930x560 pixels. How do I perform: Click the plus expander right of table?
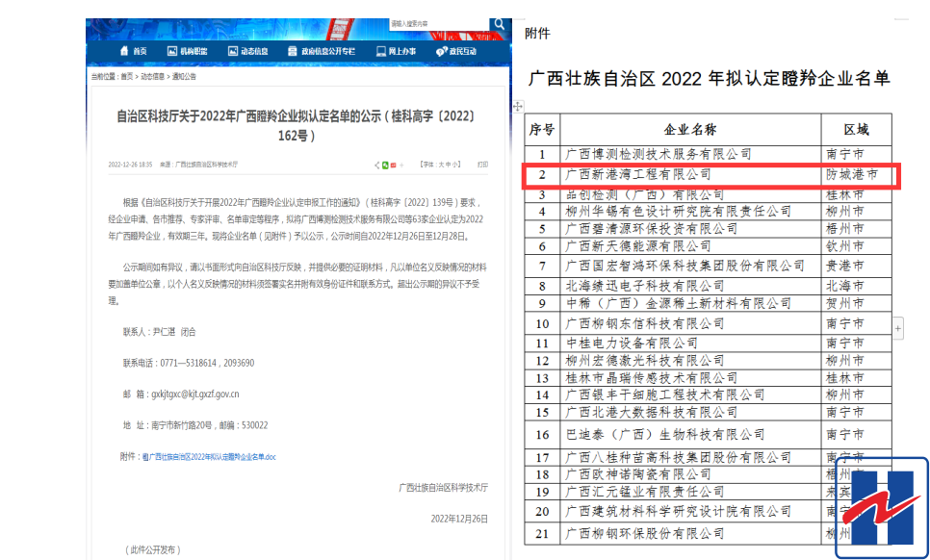coord(898,329)
